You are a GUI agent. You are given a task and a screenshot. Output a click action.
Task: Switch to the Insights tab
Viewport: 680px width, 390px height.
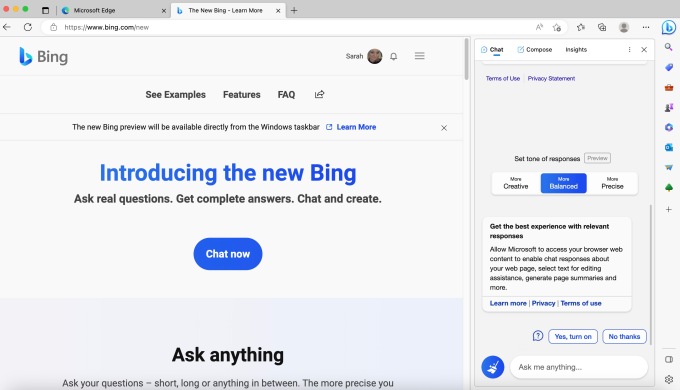[x=576, y=49]
